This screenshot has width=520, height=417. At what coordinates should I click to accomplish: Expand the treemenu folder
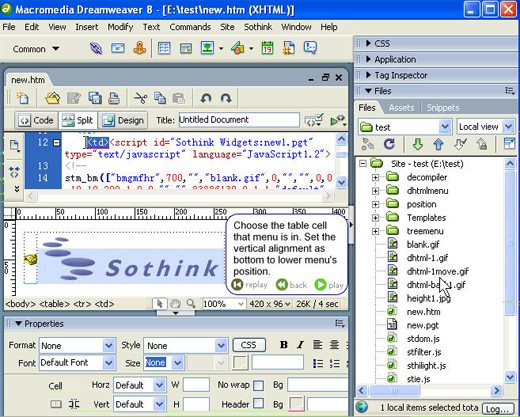[x=375, y=231]
